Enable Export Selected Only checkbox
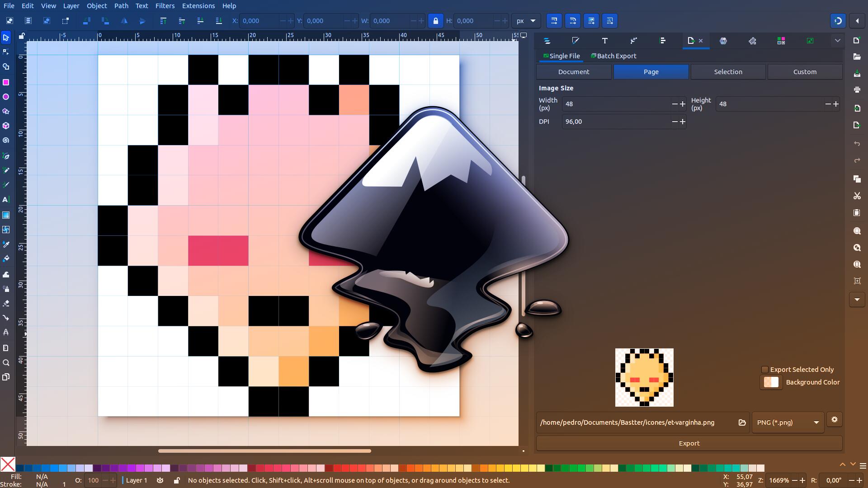 coord(765,370)
